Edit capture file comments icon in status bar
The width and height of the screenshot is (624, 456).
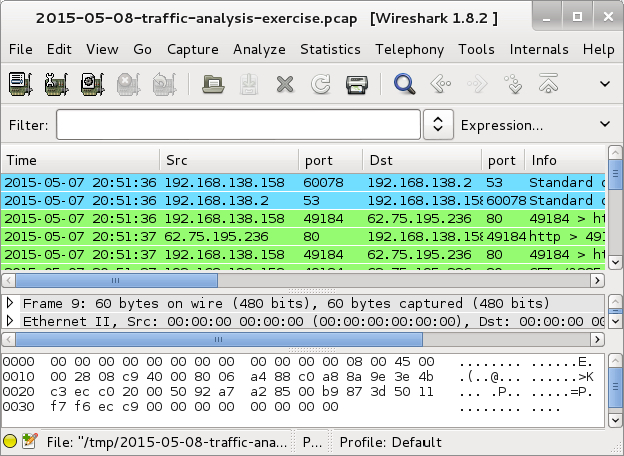click(x=30, y=441)
